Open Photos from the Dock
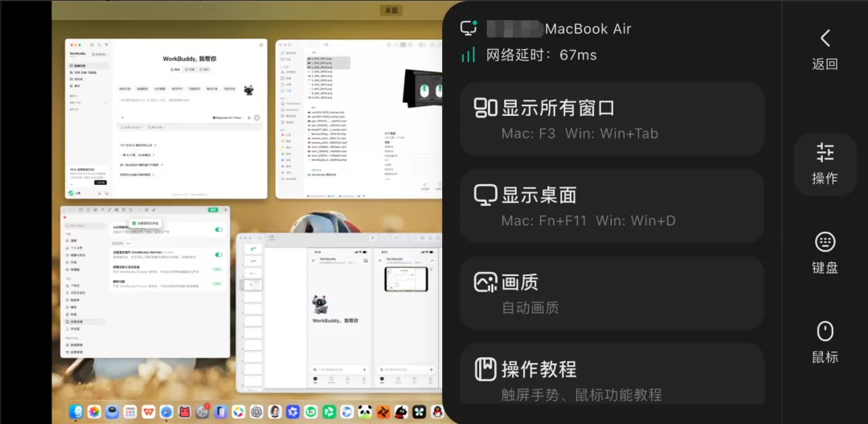The height and width of the screenshot is (424, 868). (x=94, y=411)
